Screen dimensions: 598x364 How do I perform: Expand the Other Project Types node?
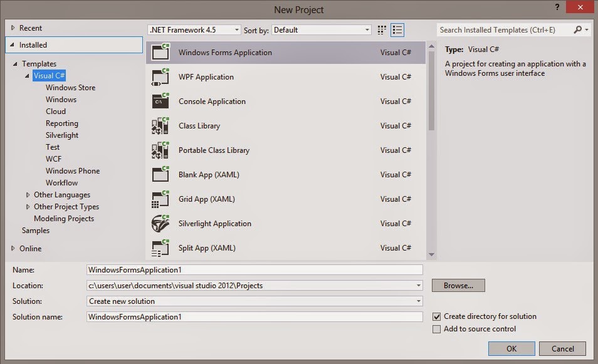click(28, 207)
